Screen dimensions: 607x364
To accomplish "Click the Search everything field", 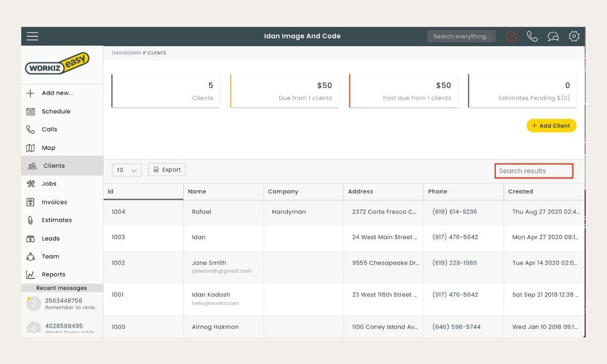I will 461,36.
